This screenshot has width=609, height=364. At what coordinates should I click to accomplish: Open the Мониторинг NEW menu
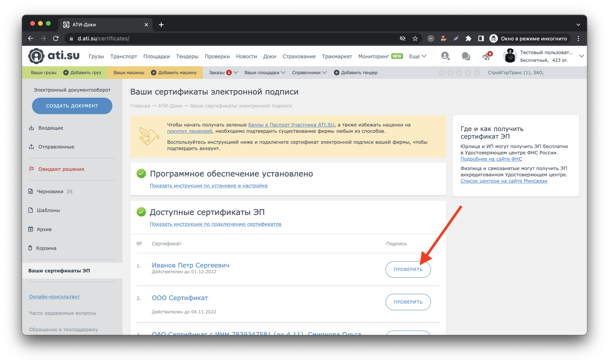pos(380,56)
